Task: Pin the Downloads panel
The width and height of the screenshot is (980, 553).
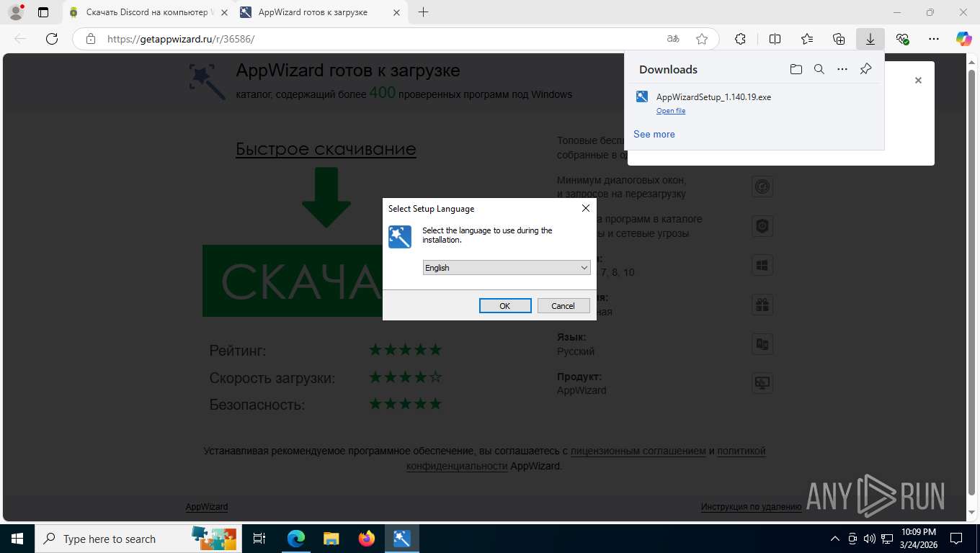Action: (x=865, y=69)
